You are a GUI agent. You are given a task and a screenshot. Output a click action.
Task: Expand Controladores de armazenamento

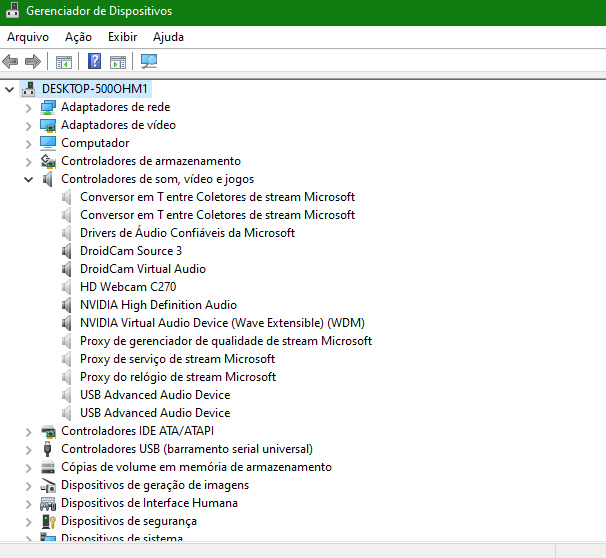click(29, 162)
